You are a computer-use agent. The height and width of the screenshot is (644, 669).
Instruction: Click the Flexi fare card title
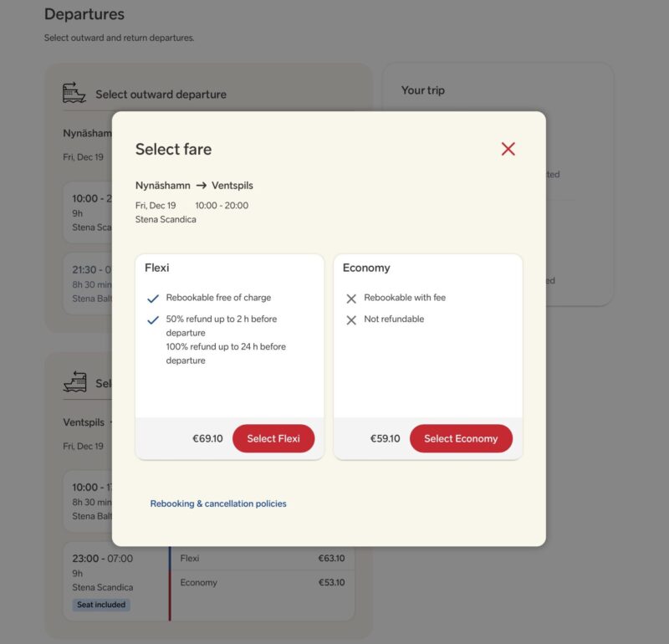tap(157, 268)
